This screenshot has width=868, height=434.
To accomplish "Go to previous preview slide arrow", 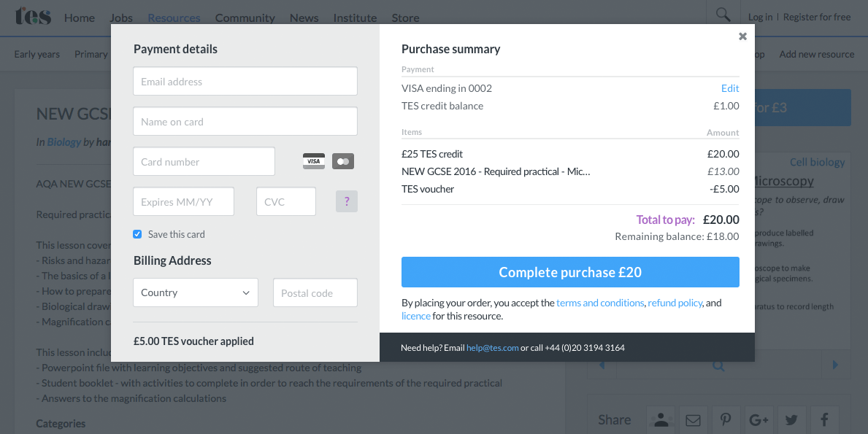I will click(602, 365).
